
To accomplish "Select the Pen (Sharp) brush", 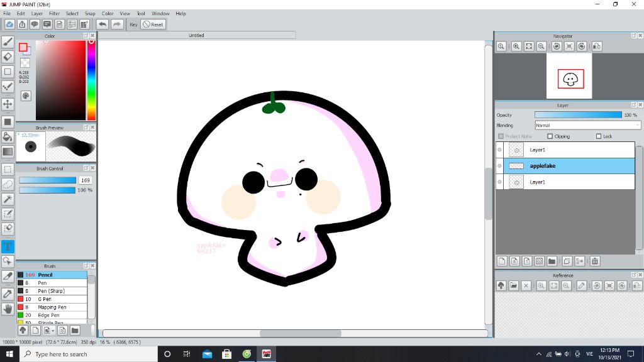I will [x=52, y=291].
